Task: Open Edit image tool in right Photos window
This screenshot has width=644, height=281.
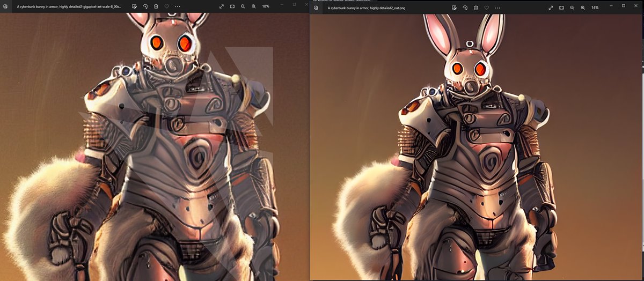Action: click(x=454, y=8)
